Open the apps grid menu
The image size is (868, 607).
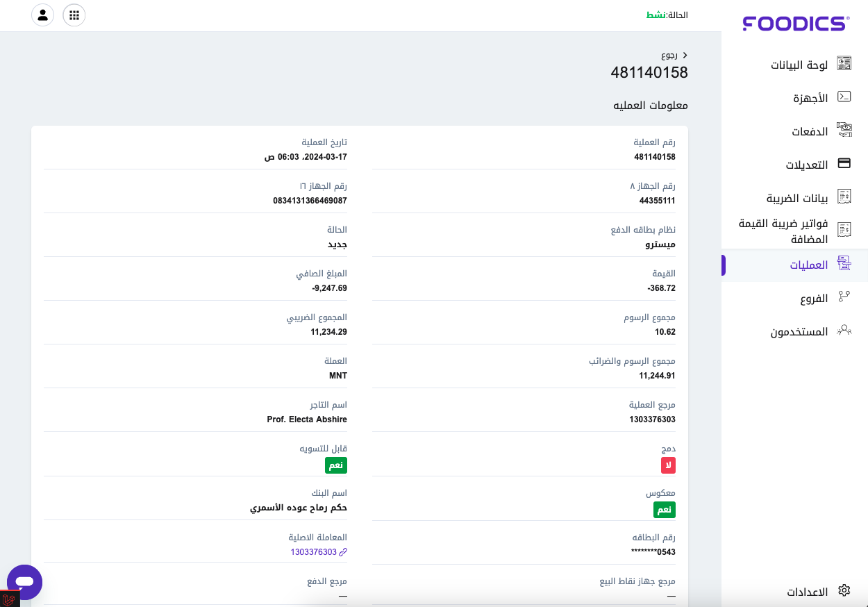[x=74, y=15]
